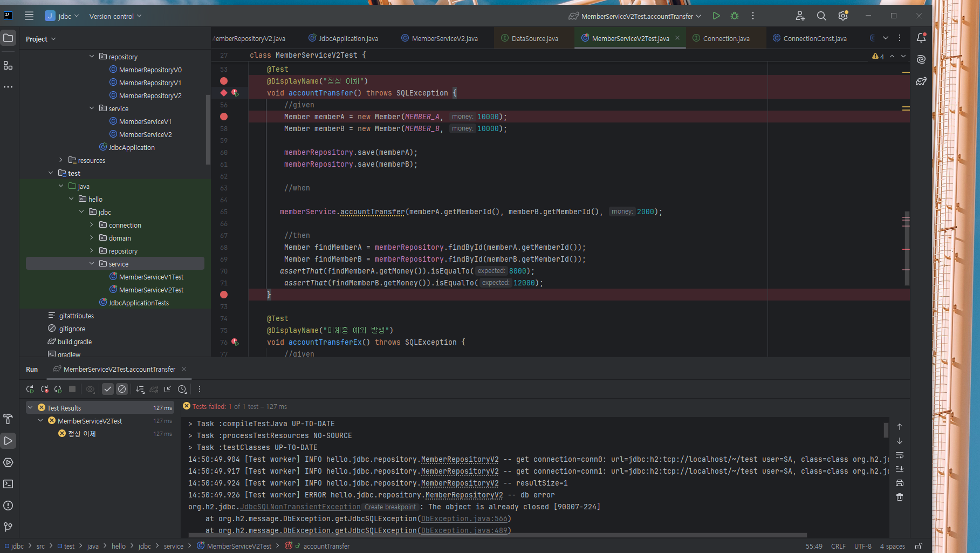Rerun the test in Run panel
The image size is (980, 553).
[x=30, y=389]
